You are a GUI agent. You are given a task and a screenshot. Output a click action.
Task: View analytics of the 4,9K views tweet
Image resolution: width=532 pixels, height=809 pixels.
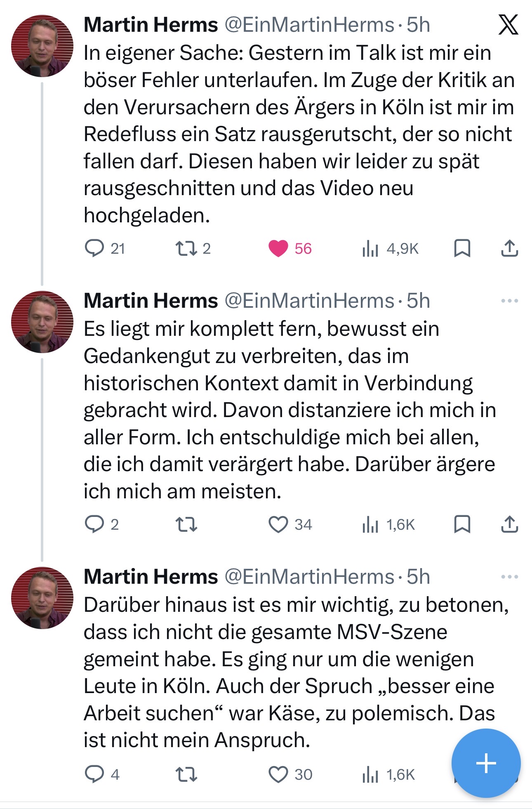(x=370, y=249)
